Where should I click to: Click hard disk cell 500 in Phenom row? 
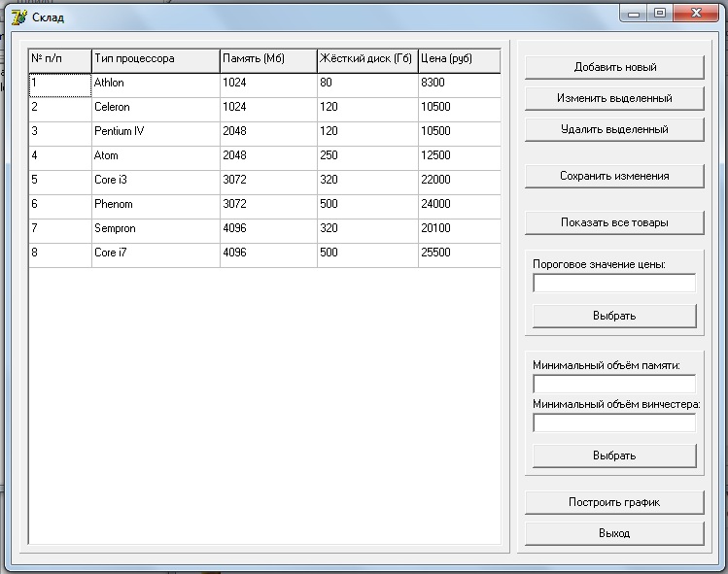click(x=367, y=207)
